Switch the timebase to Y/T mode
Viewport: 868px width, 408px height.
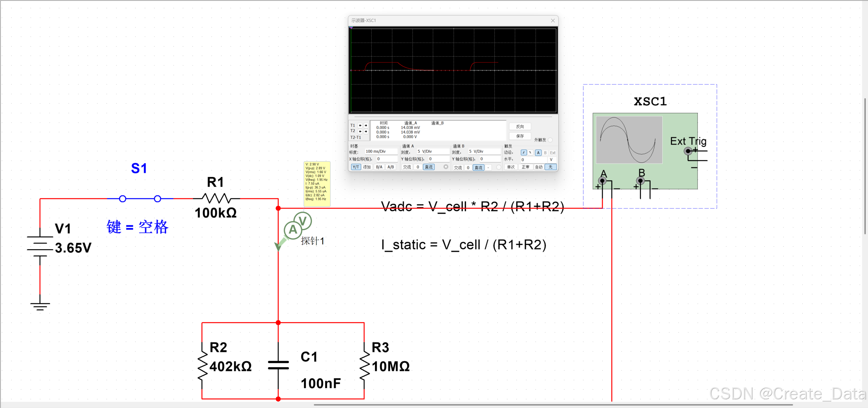point(356,167)
